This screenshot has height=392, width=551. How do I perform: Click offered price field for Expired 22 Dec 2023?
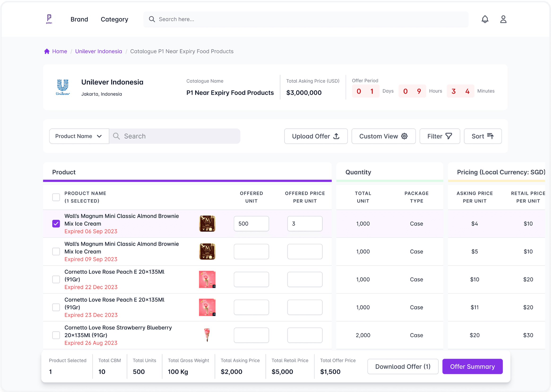point(305,280)
